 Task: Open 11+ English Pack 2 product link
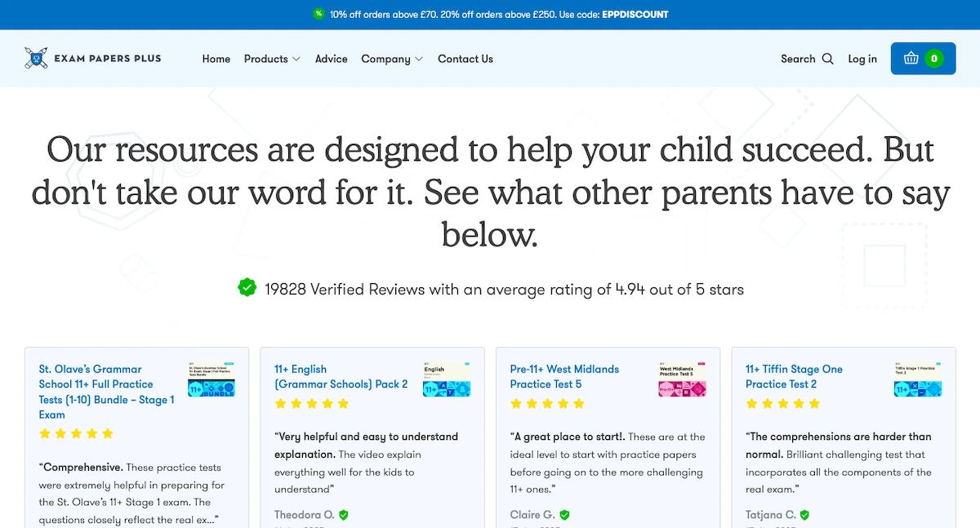coord(341,376)
